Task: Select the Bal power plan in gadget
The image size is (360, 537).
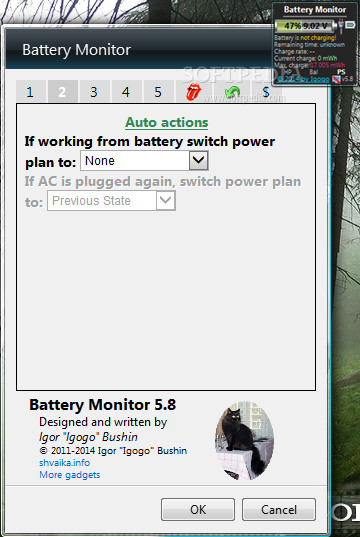Action: point(314,72)
